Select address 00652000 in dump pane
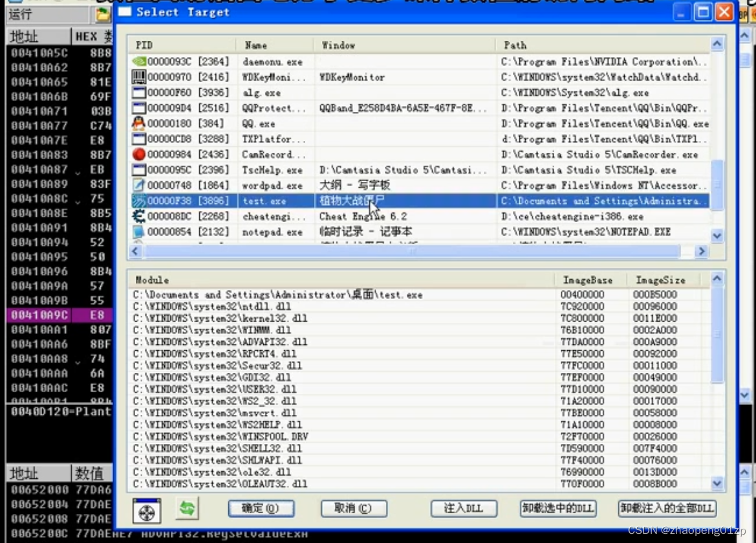Screen dimensions: 756x543 pos(41,490)
